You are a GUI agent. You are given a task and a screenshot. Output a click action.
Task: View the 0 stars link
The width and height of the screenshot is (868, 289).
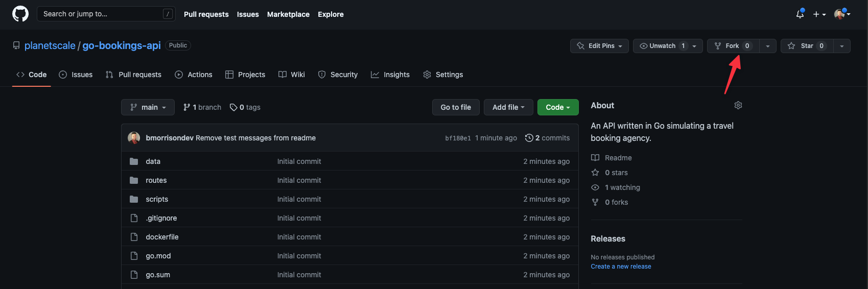pyautogui.click(x=609, y=173)
